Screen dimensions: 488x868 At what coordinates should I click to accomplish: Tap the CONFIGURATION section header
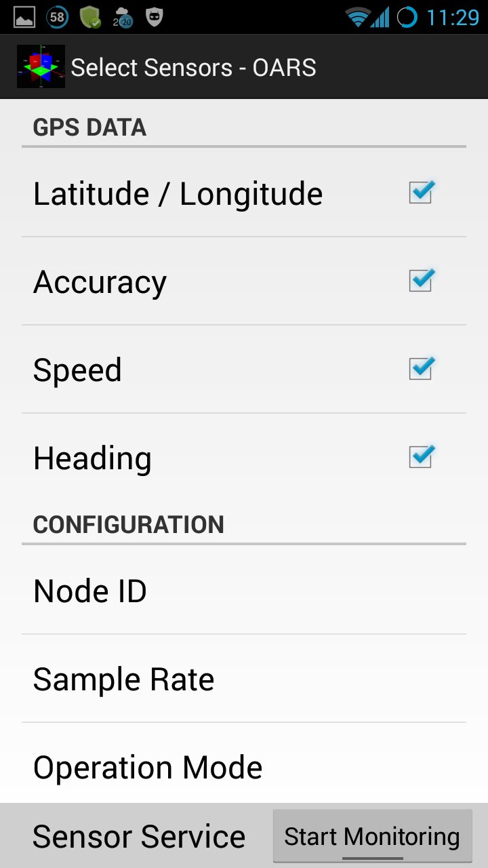coord(128,525)
